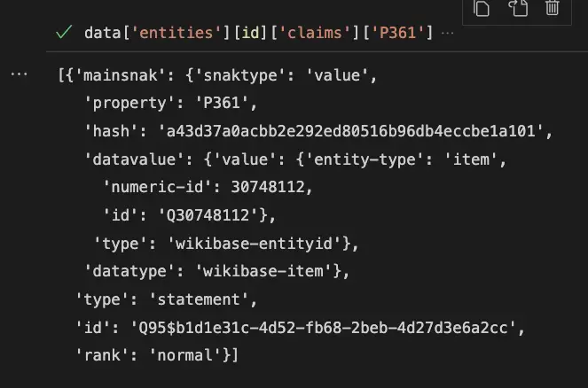Open output in text editor via file-arrow icon
588x388 pixels.
click(518, 7)
